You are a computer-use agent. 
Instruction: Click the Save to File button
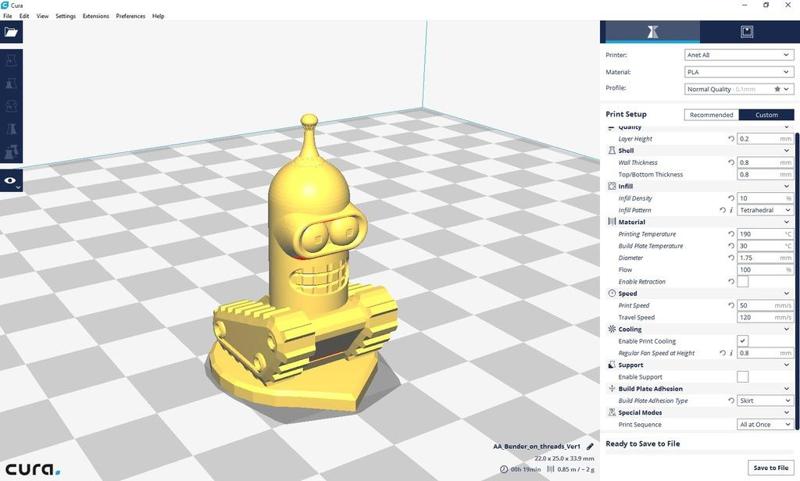point(770,467)
